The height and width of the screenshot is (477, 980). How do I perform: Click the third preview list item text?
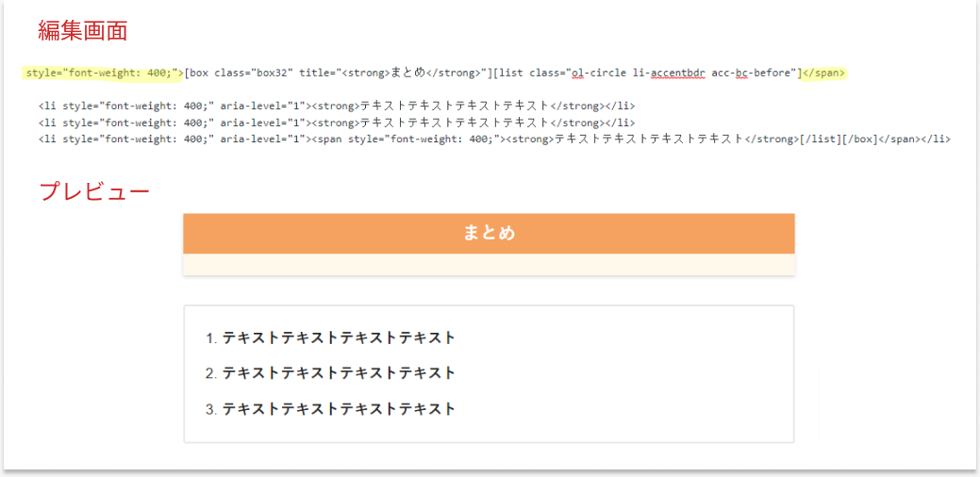[339, 409]
